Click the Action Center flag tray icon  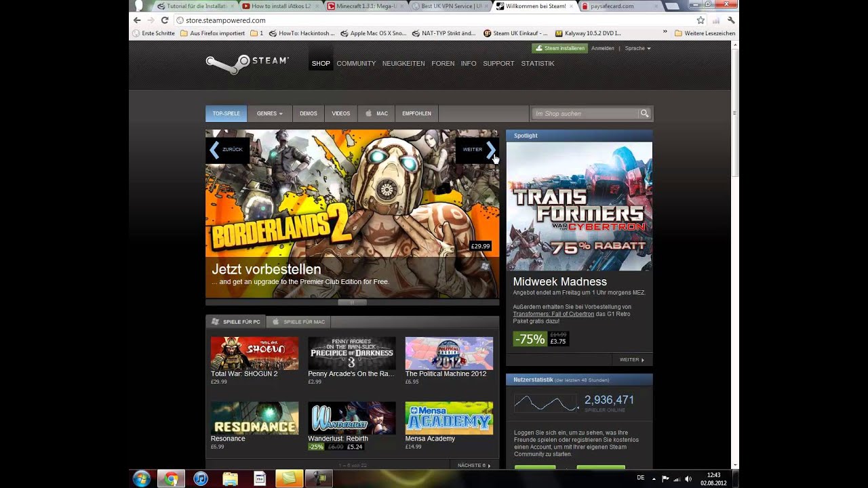[665, 479]
